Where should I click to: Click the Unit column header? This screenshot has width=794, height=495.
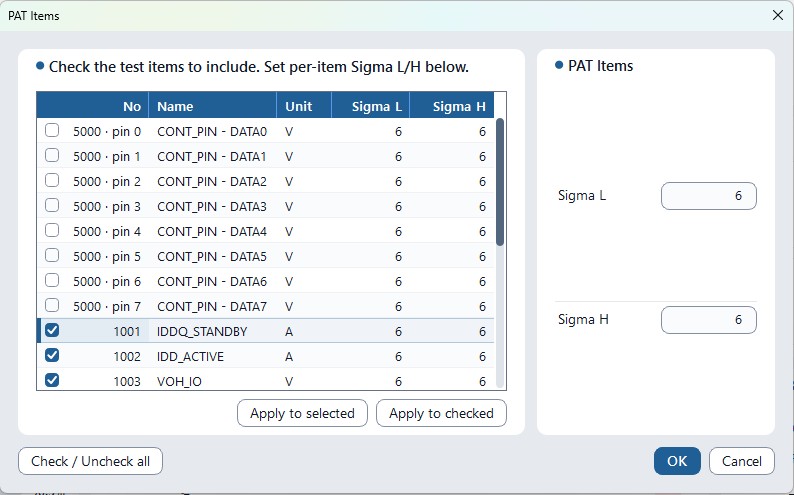[304, 106]
